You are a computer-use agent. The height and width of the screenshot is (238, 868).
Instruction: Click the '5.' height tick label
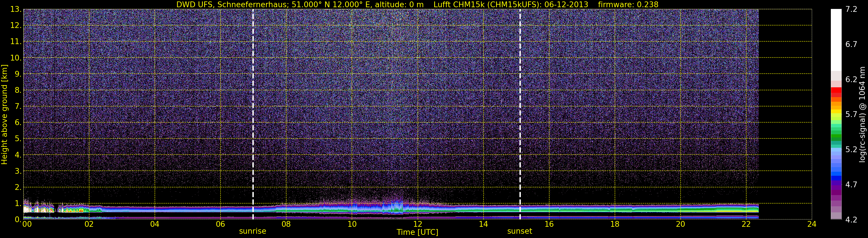[x=18, y=139]
